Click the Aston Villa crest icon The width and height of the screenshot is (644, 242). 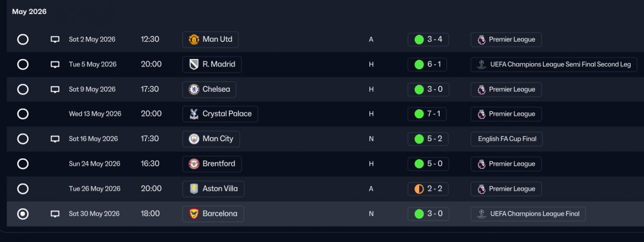[194, 189]
